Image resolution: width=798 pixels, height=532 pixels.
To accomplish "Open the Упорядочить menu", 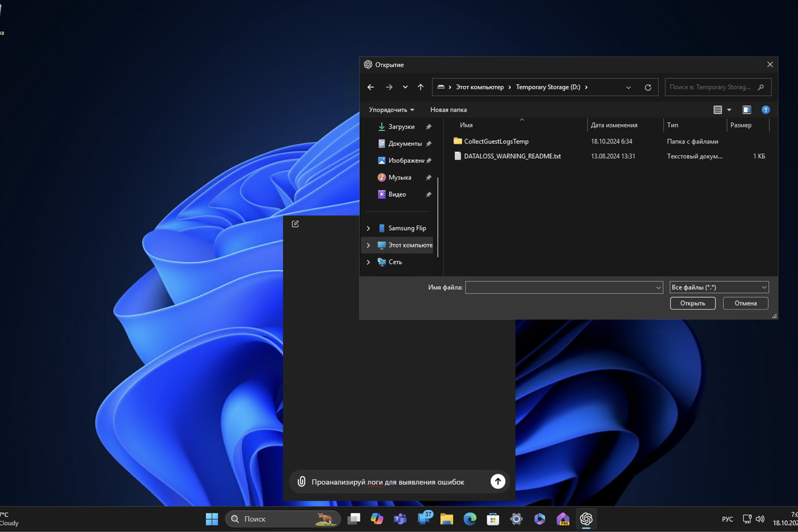I will (391, 110).
